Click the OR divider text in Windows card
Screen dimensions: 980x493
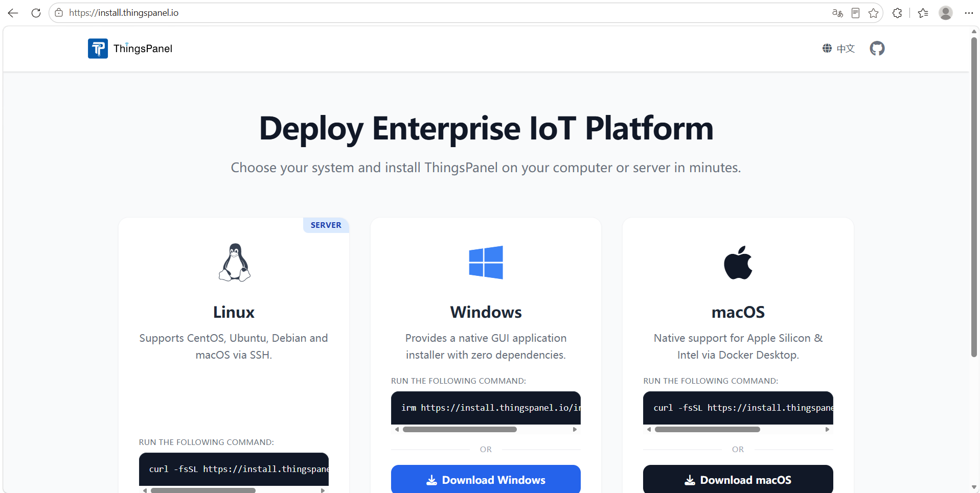(x=486, y=450)
